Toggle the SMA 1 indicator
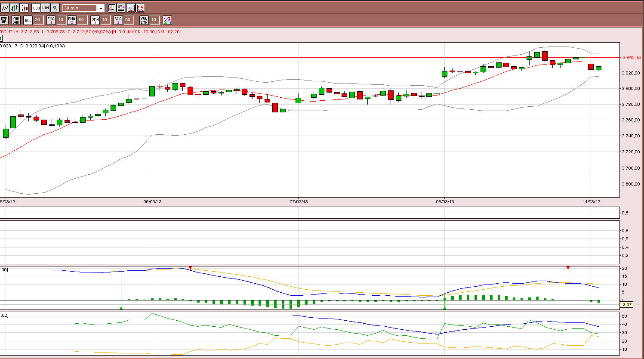 95,20
